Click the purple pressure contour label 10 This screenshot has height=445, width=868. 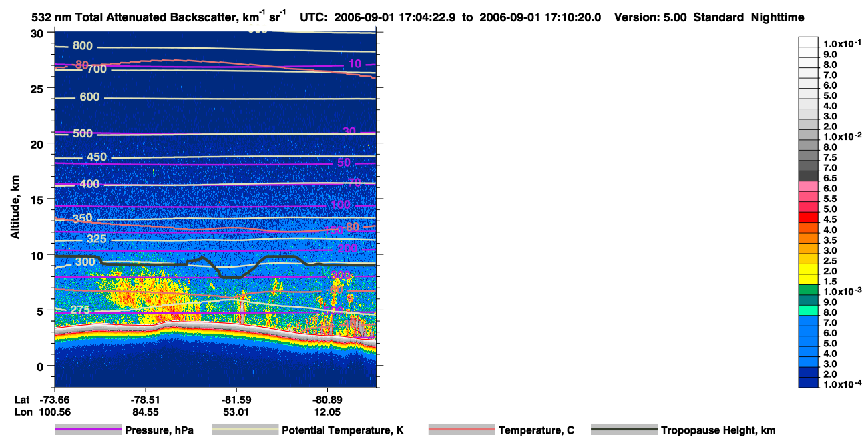point(355,64)
